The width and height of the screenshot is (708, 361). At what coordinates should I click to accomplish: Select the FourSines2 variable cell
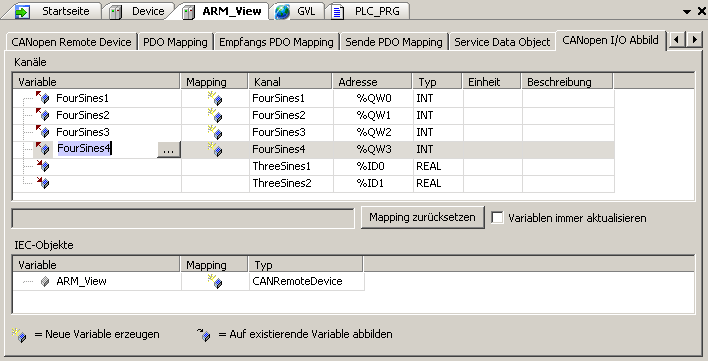[97, 115]
